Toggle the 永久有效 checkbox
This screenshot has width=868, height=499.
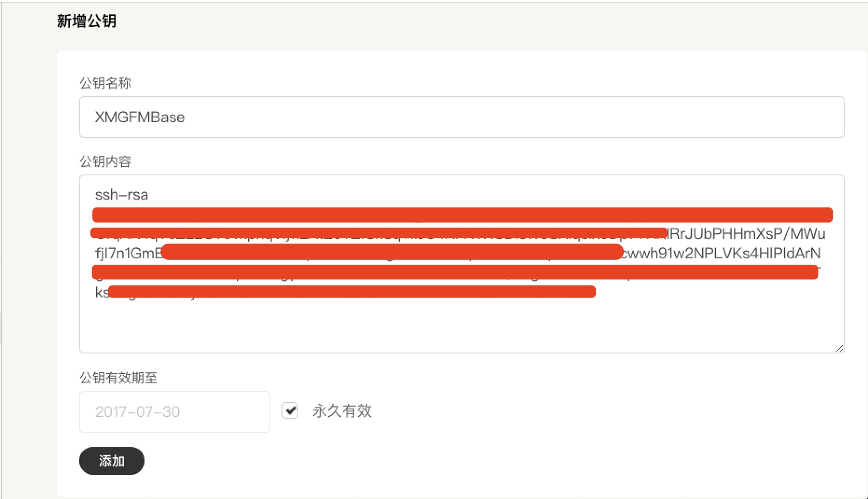click(x=290, y=411)
